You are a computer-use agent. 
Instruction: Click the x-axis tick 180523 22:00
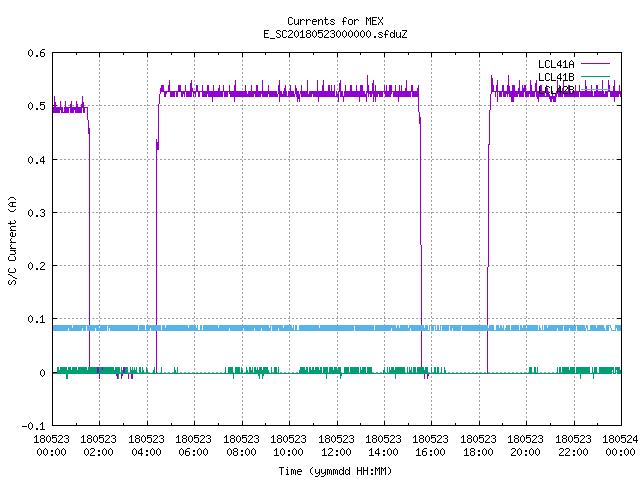coord(573,446)
